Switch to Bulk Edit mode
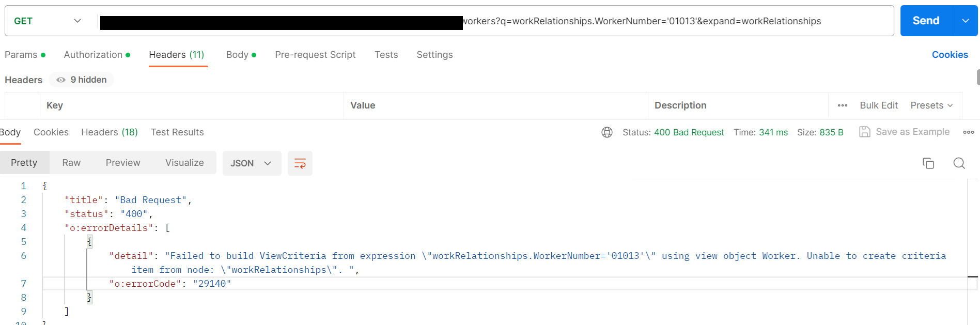This screenshot has width=980, height=325. [879, 105]
